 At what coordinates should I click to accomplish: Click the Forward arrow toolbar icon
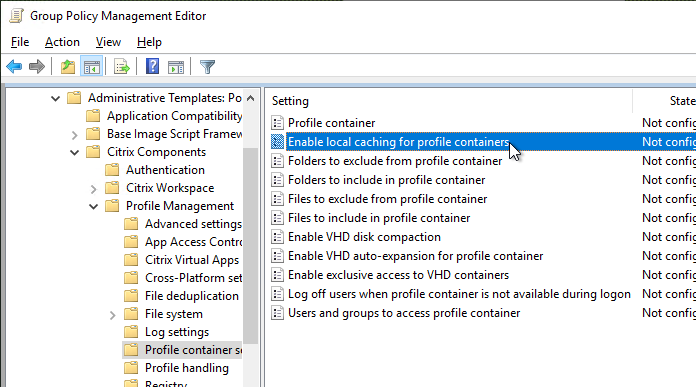click(x=37, y=67)
